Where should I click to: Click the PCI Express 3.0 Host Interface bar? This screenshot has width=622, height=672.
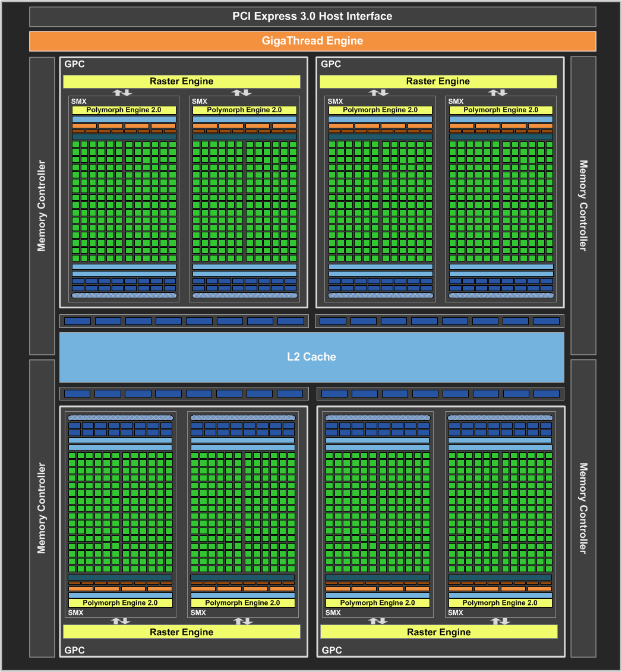312,16
